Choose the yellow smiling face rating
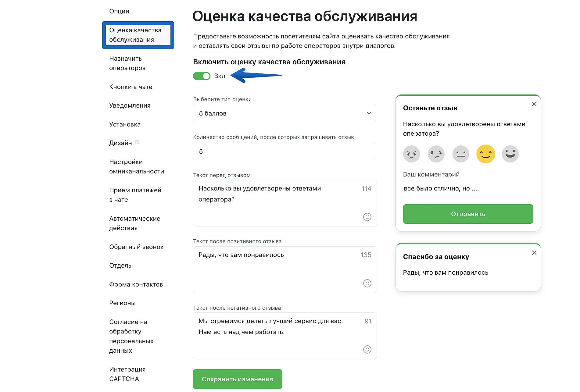580x392 pixels. click(485, 154)
